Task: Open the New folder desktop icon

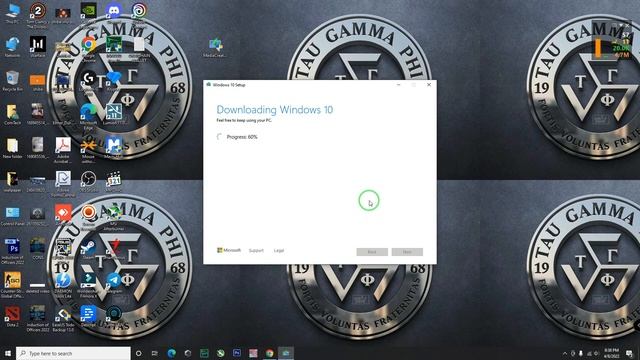Action: point(12,149)
